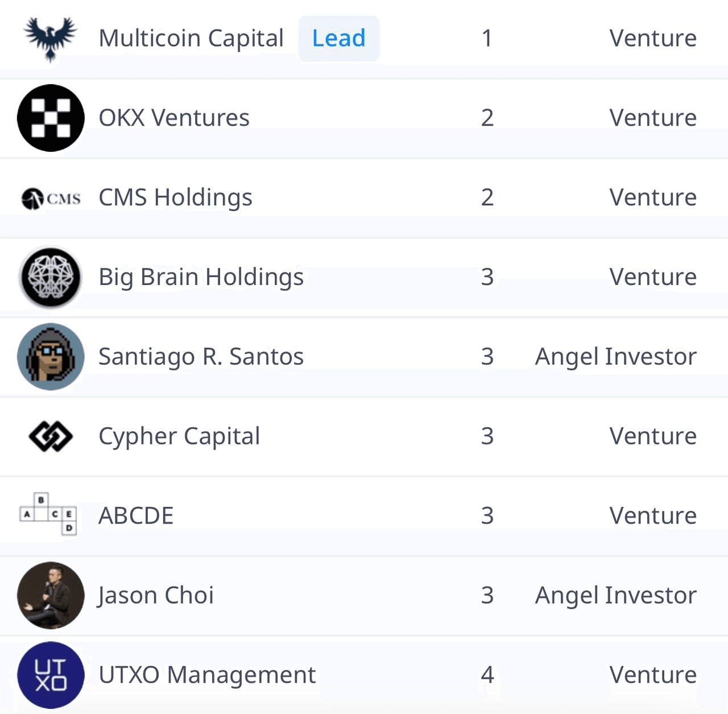This screenshot has height=714, width=728.
Task: Open the OKX Ventures checkerboard logo
Action: 51,118
